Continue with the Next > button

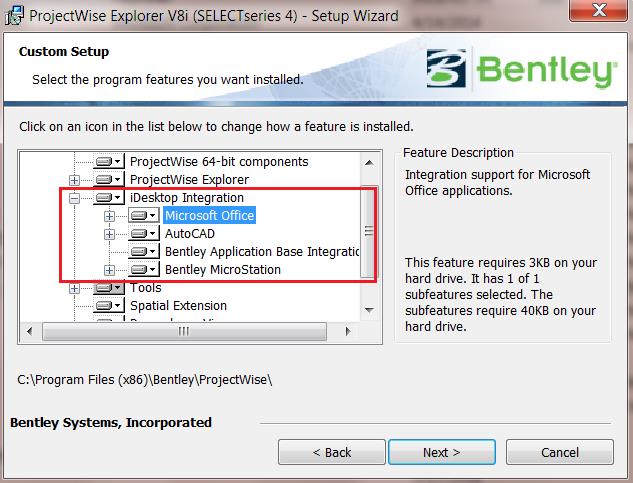(x=442, y=452)
